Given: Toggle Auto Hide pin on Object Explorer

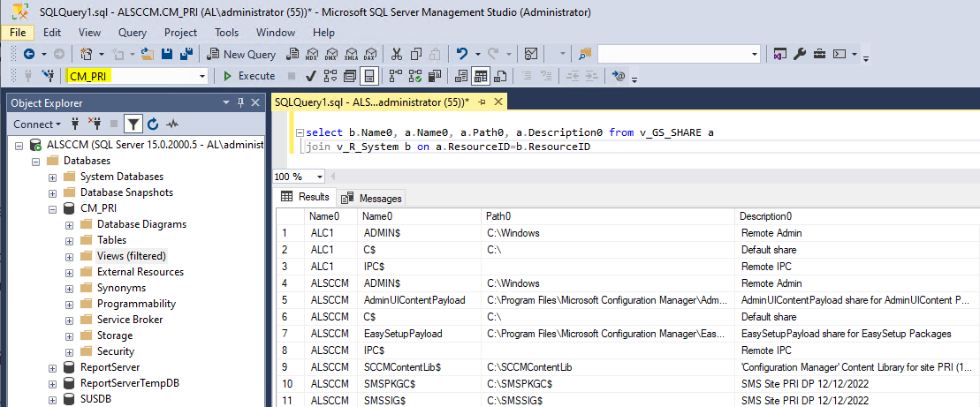Looking at the screenshot, I should click(x=240, y=103).
